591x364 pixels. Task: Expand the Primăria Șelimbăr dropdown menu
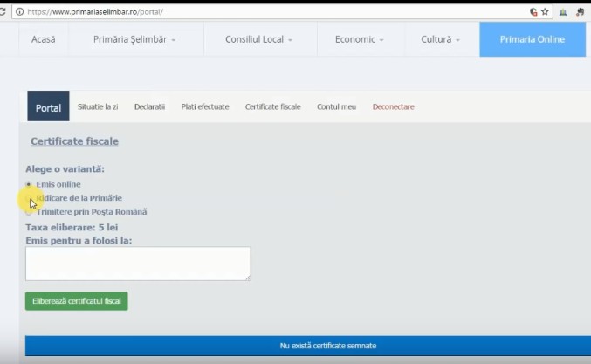[x=134, y=39]
